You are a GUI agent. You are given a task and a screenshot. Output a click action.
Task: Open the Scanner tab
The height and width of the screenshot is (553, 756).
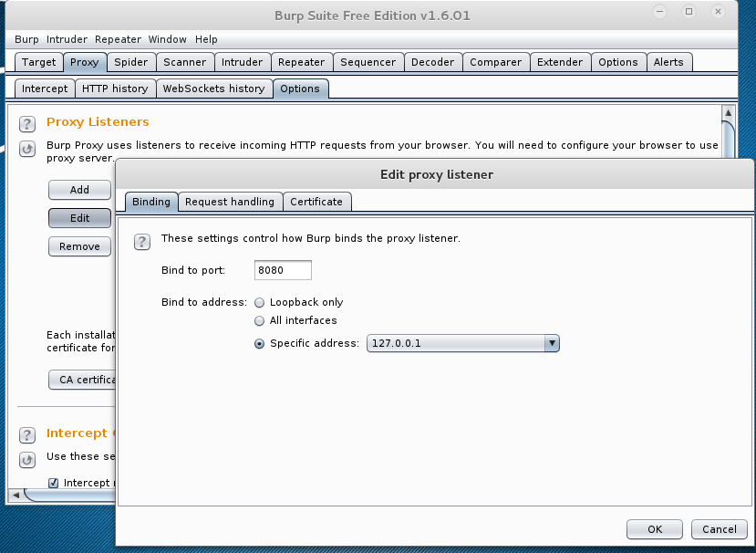point(184,62)
